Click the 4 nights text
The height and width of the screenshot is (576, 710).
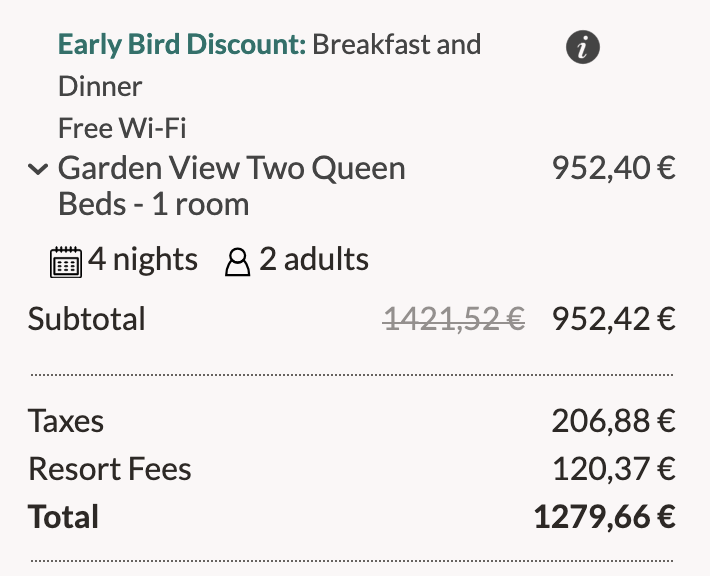pos(143,260)
